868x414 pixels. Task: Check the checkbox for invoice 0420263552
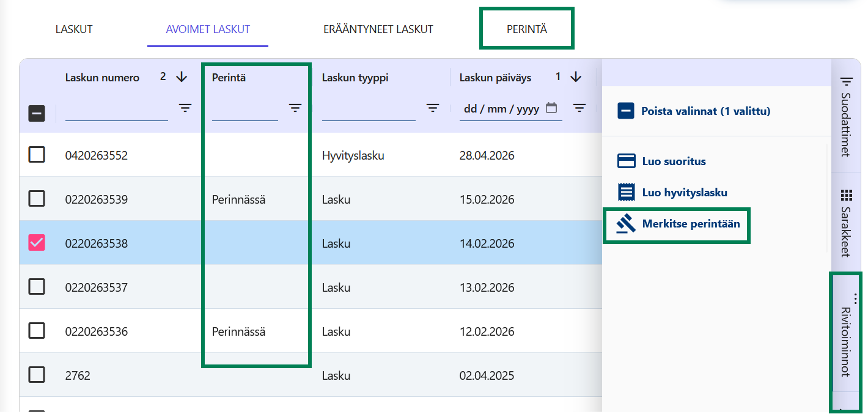(37, 155)
